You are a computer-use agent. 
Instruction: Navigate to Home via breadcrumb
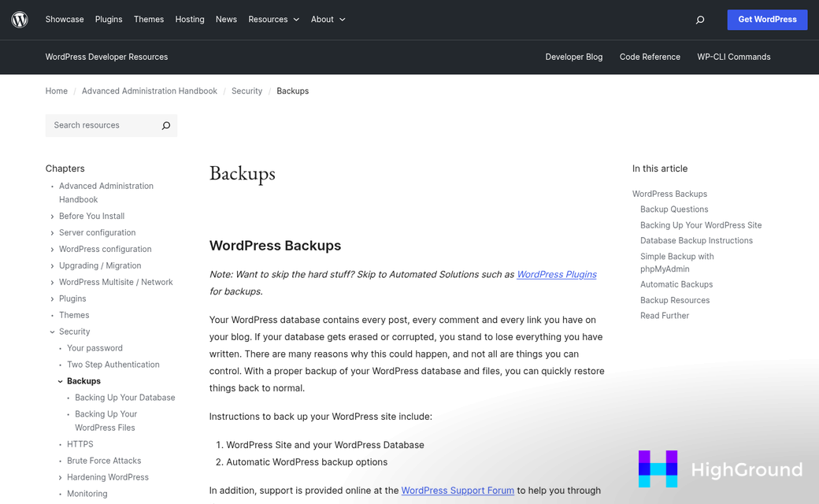click(x=56, y=91)
